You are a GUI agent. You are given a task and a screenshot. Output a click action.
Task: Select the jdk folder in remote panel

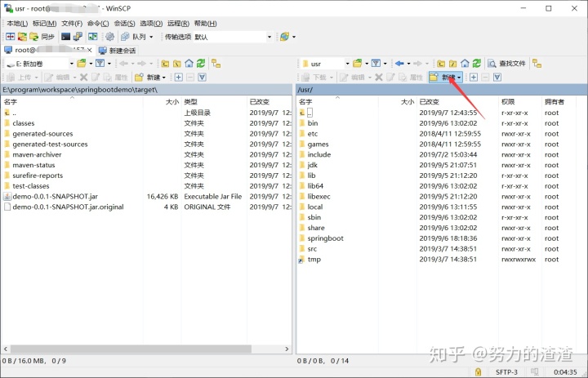click(312, 165)
